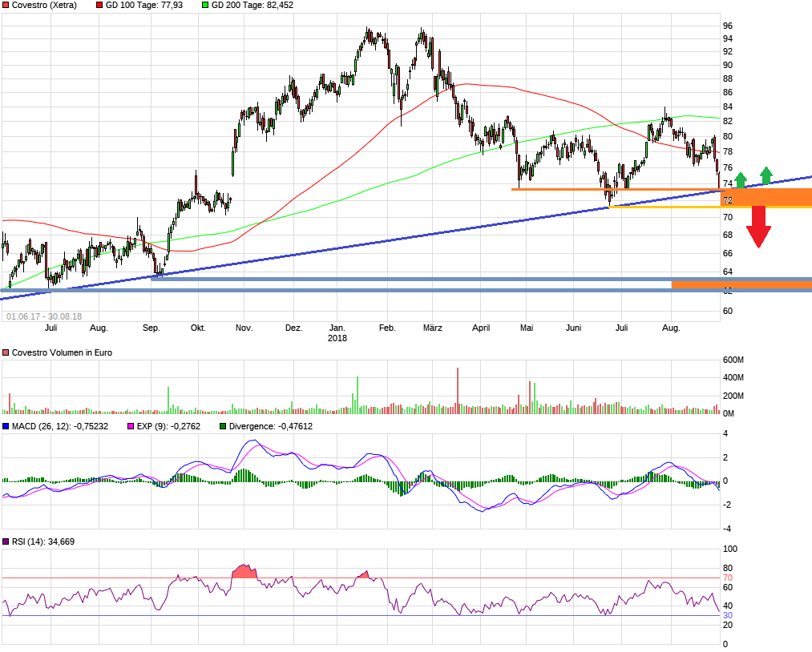812x652 pixels.
Task: Click the red RSI level 70 label
Action: pyautogui.click(x=728, y=578)
